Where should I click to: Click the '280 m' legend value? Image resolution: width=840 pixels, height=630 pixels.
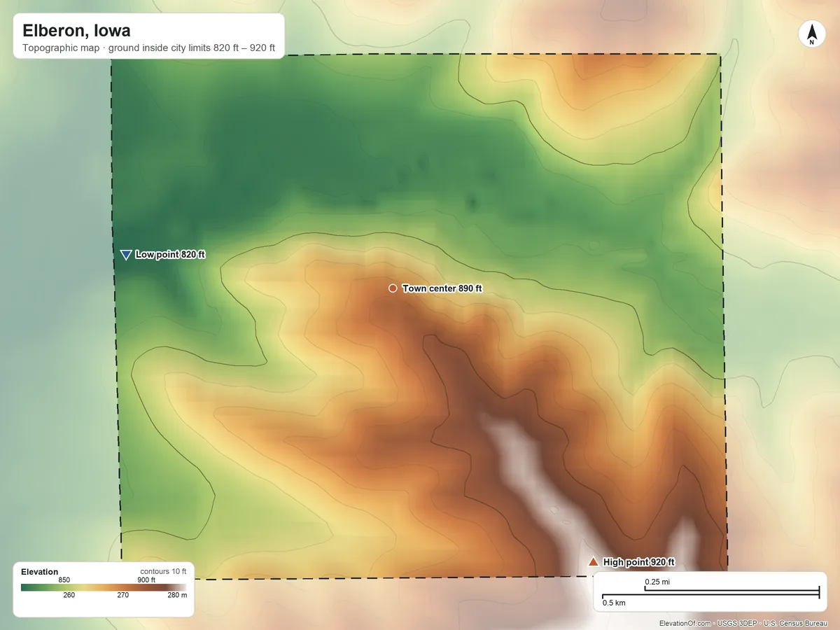point(177,596)
